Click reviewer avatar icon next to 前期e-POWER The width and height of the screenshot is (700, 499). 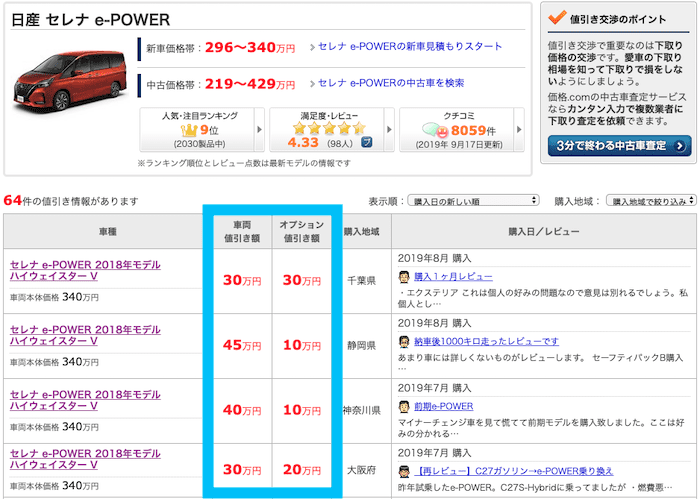(404, 407)
